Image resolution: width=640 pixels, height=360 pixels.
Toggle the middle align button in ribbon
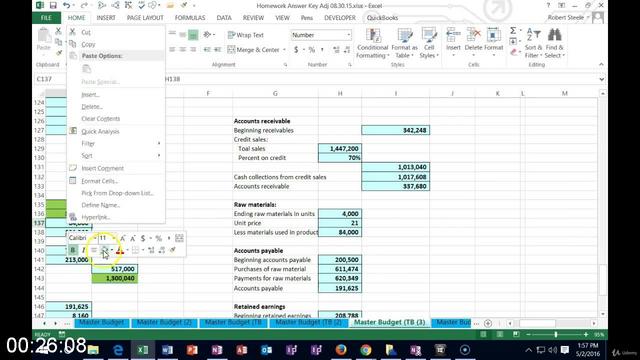coord(182,35)
